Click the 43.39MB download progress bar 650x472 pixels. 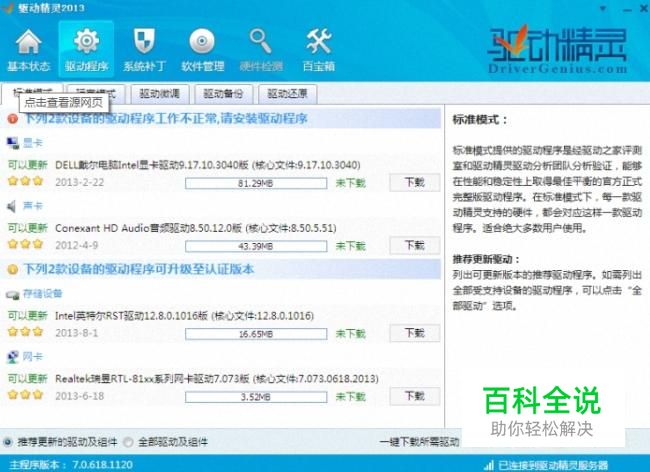256,246
